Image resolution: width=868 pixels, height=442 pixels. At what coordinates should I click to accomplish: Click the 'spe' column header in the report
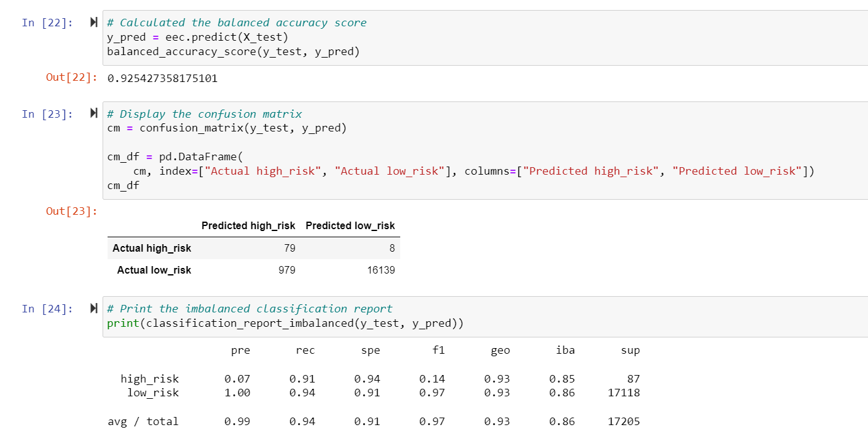tap(371, 351)
